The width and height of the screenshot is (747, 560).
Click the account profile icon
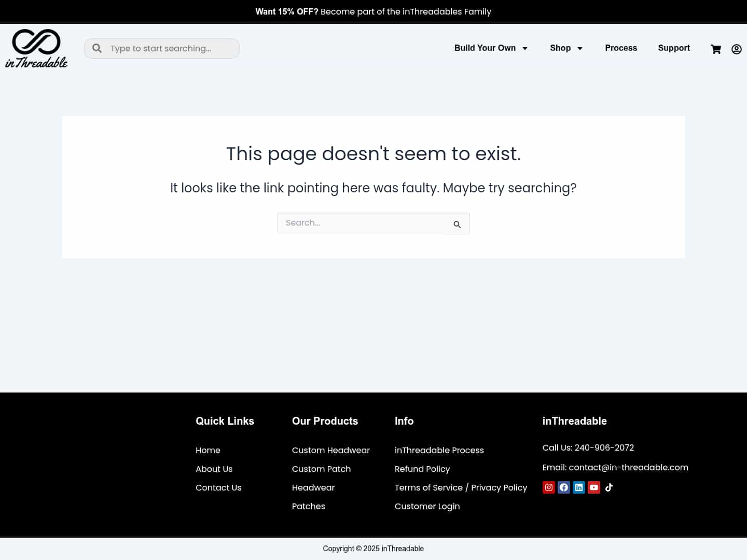click(x=736, y=49)
